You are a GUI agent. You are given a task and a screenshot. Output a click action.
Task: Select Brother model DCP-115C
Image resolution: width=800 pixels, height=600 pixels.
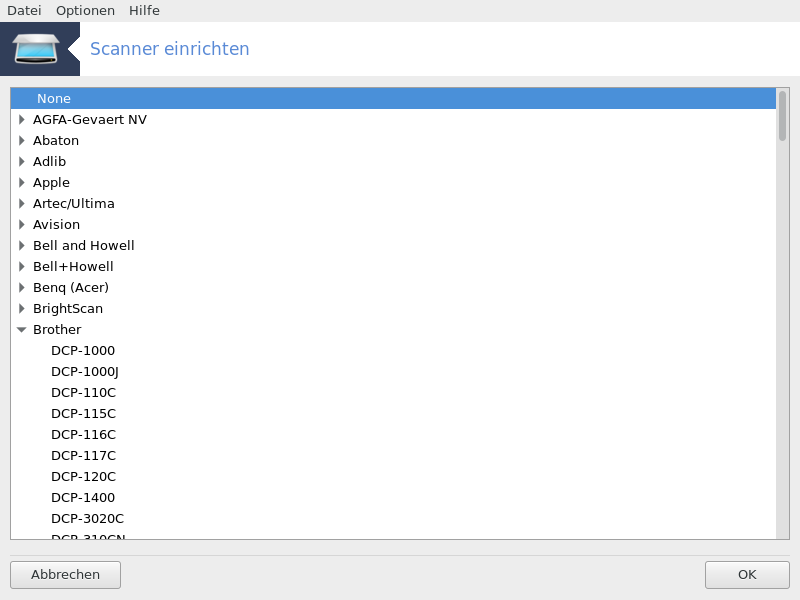[x=83, y=413]
